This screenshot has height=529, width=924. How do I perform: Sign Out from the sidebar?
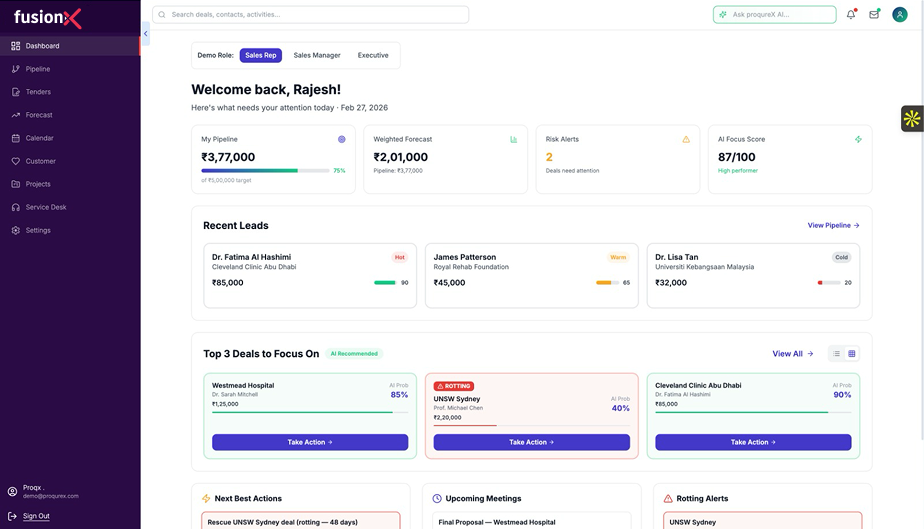36,516
